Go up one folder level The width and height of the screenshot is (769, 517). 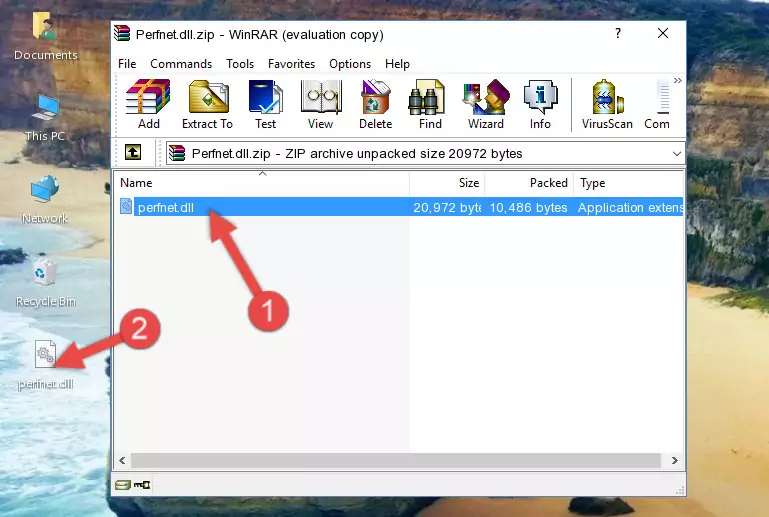[x=133, y=153]
